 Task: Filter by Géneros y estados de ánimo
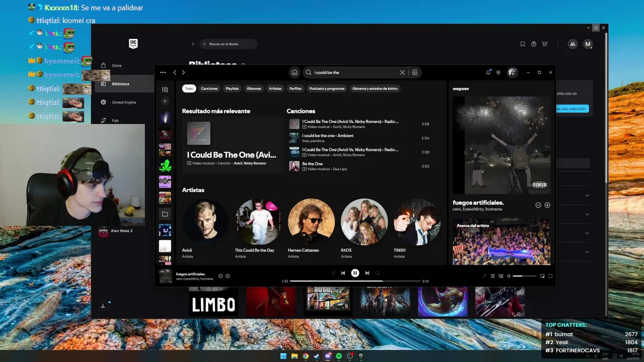[x=375, y=88]
